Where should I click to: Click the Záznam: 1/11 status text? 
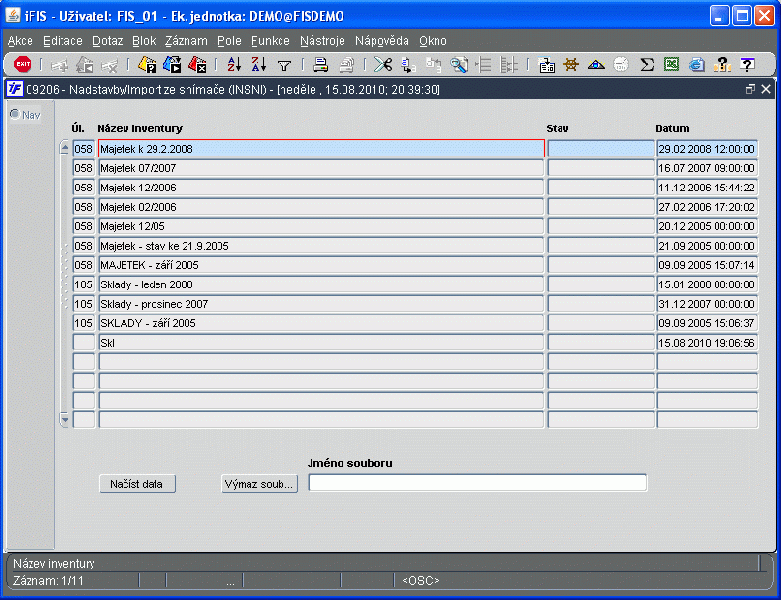coord(48,581)
